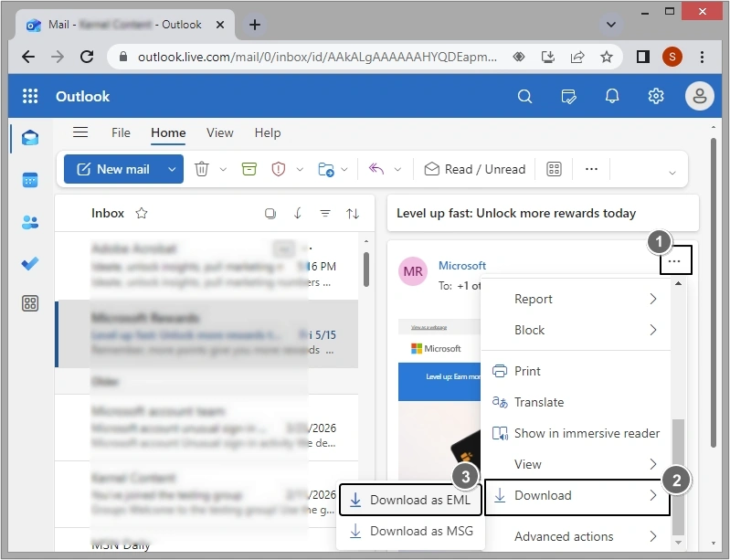Open the Outlook settings gear
This screenshot has height=560, width=730.
pos(655,96)
